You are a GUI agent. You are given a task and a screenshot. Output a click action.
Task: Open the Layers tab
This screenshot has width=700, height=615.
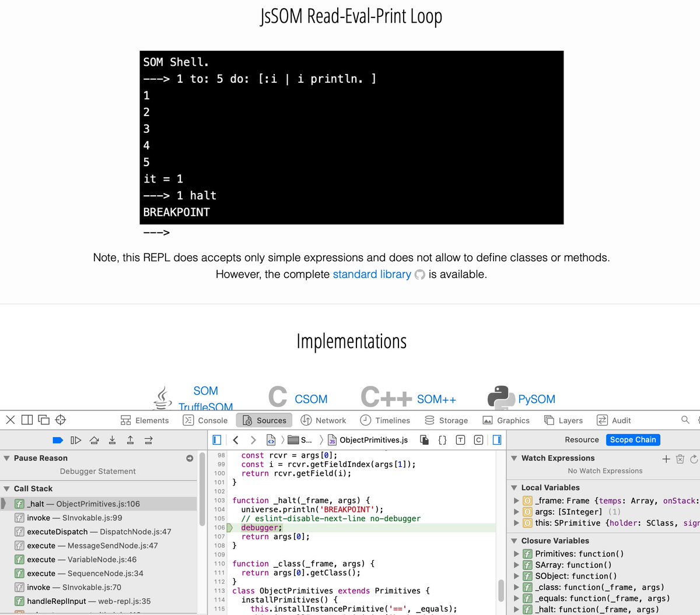coord(563,420)
